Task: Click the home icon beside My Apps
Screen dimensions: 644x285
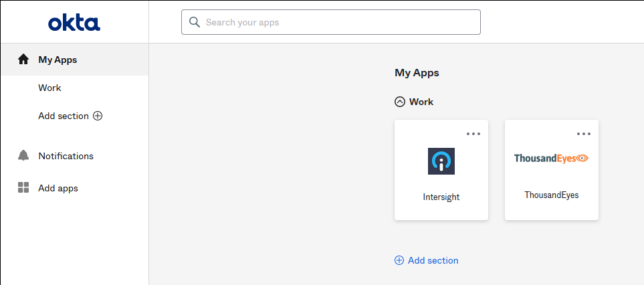Action: (x=23, y=60)
